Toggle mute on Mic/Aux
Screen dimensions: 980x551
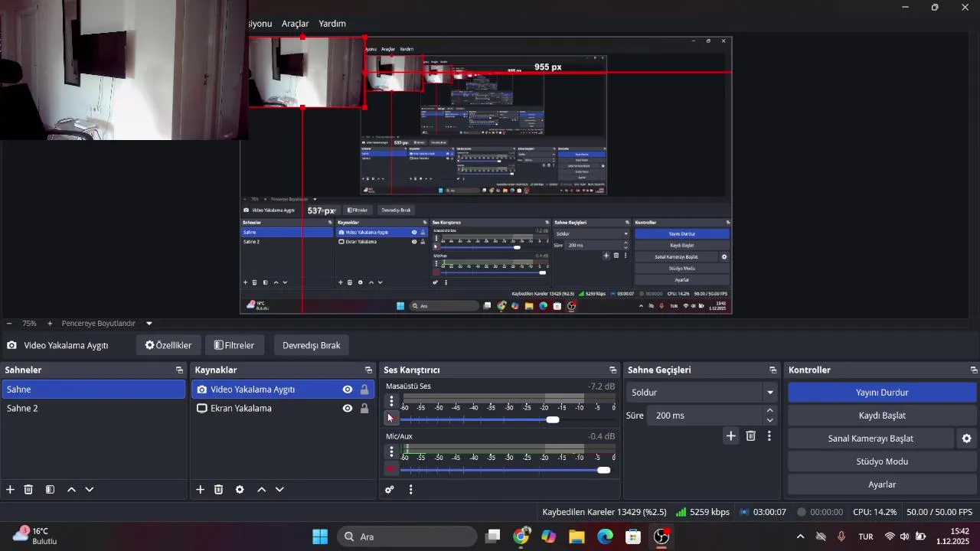tap(391, 468)
